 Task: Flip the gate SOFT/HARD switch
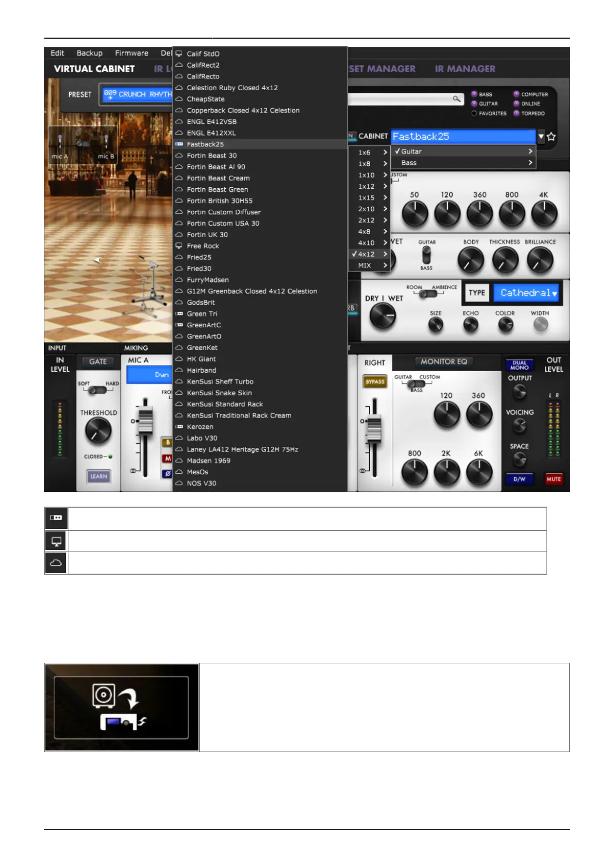pos(97,390)
